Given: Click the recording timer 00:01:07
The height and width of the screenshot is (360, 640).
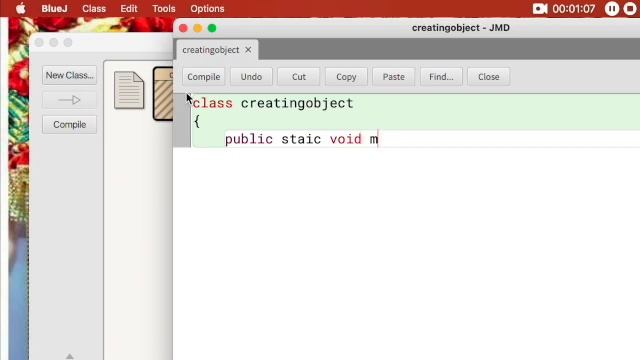Looking at the screenshot, I should pos(573,9).
